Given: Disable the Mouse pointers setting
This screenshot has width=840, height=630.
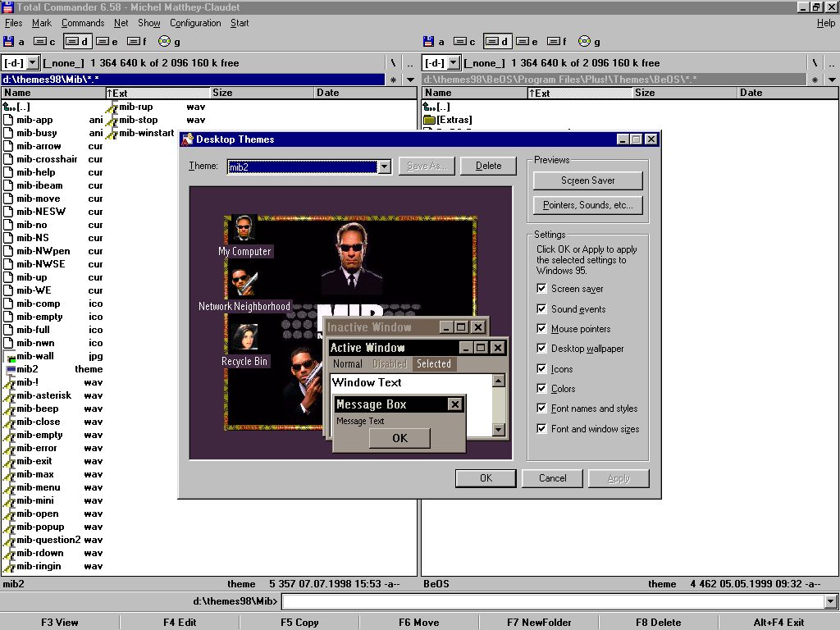Looking at the screenshot, I should coord(541,329).
